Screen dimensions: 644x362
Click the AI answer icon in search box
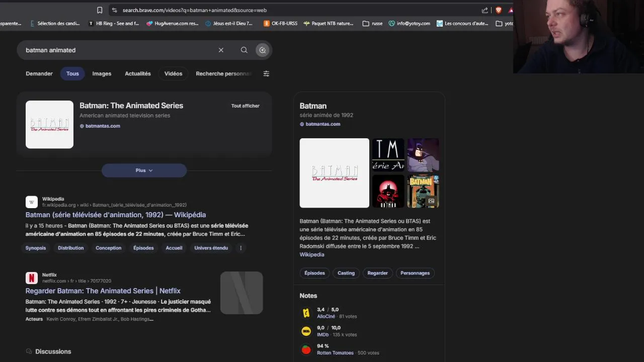(262, 50)
